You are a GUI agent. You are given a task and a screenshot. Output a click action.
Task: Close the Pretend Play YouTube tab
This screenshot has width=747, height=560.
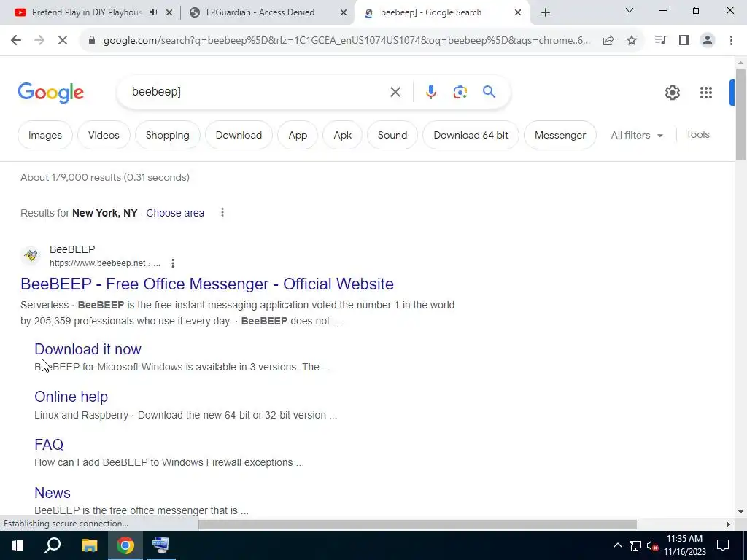tap(169, 13)
